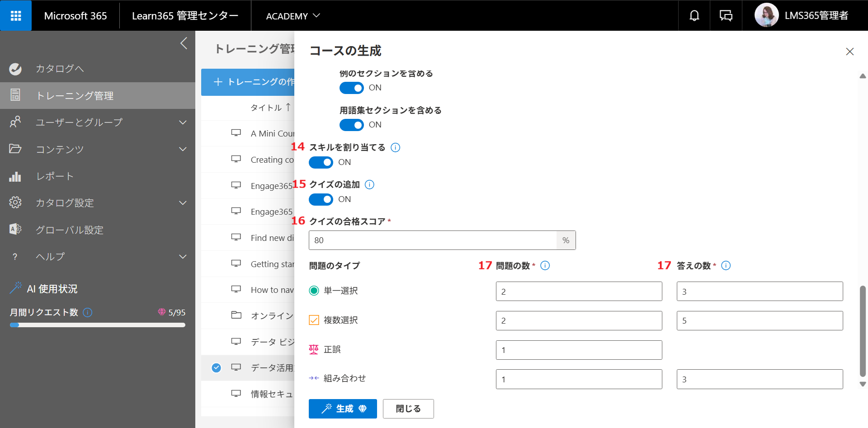Screen dimensions: 868x428
Task: Click info icon beside 問題の数
Action: pyautogui.click(x=545, y=265)
